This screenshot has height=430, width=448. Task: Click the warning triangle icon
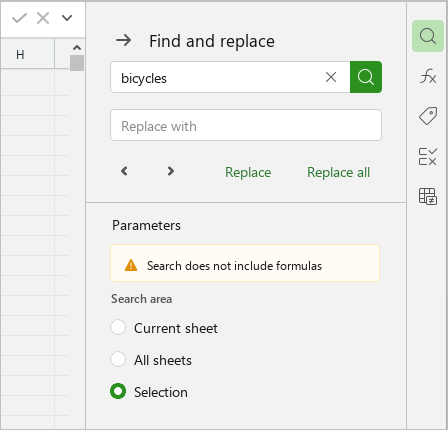(131, 265)
